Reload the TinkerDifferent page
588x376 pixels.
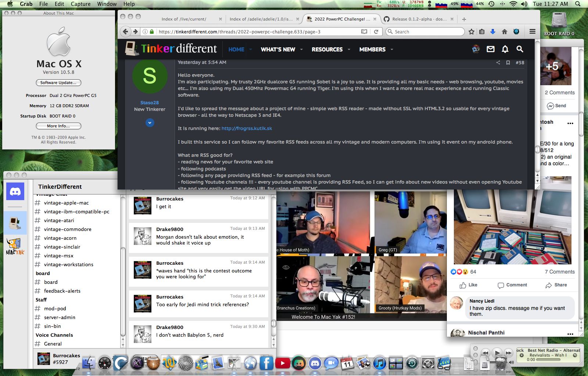pos(376,32)
